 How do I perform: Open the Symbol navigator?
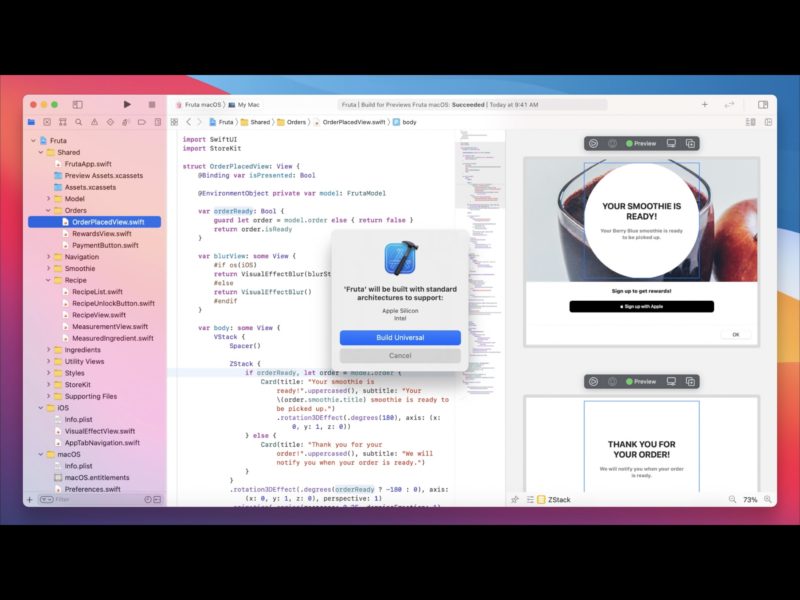pos(63,122)
